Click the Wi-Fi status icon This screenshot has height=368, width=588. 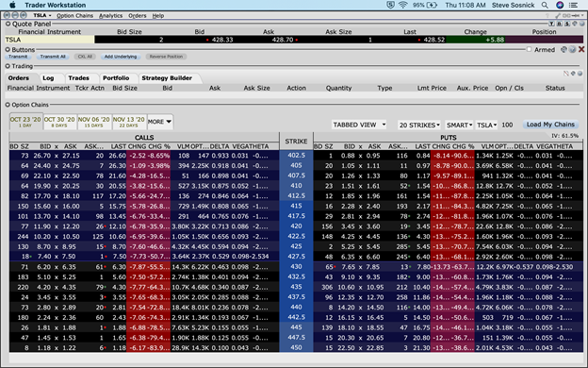[403, 5]
